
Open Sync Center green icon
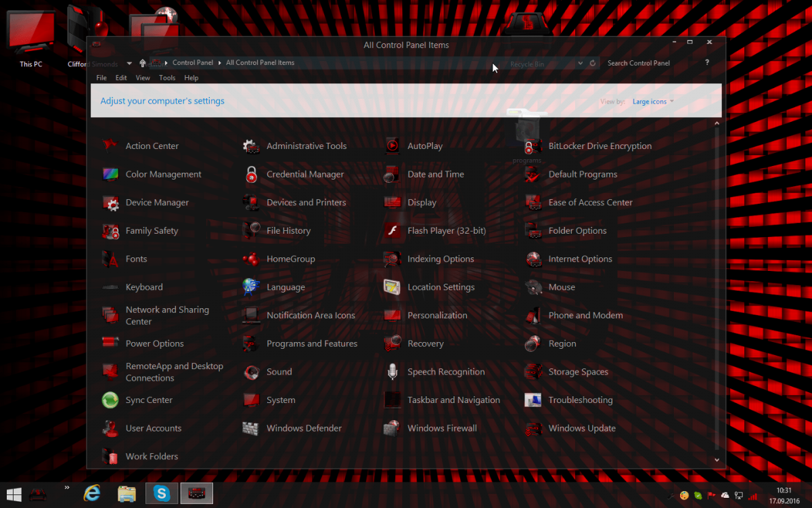point(110,400)
